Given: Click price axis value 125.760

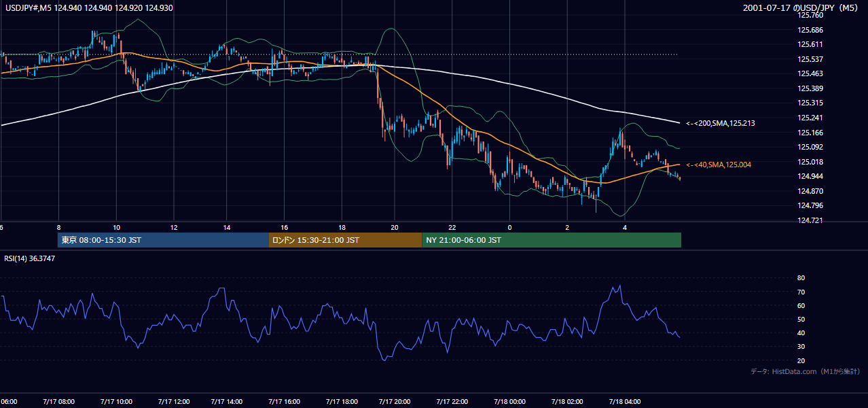Looking at the screenshot, I should (810, 15).
